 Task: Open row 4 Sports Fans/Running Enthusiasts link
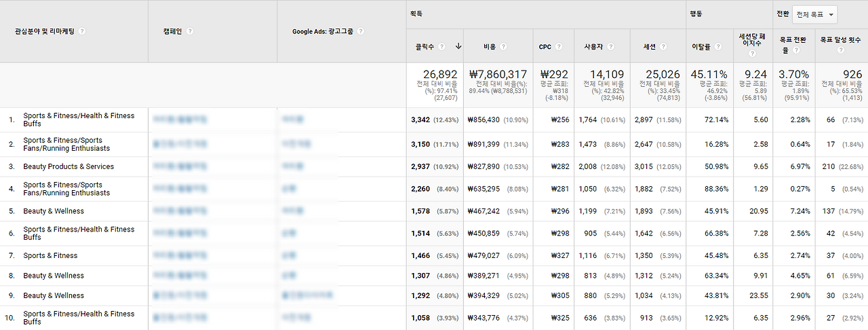click(66, 189)
